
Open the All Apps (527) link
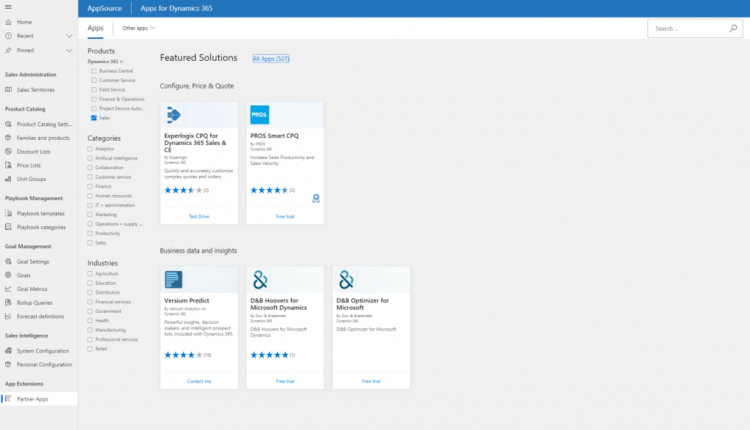click(x=270, y=59)
